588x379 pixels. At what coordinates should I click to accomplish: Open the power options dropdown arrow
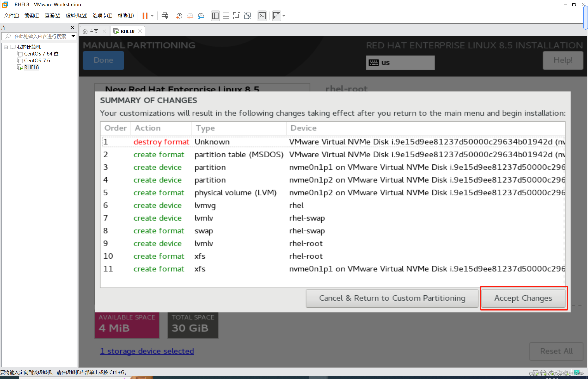coord(152,16)
